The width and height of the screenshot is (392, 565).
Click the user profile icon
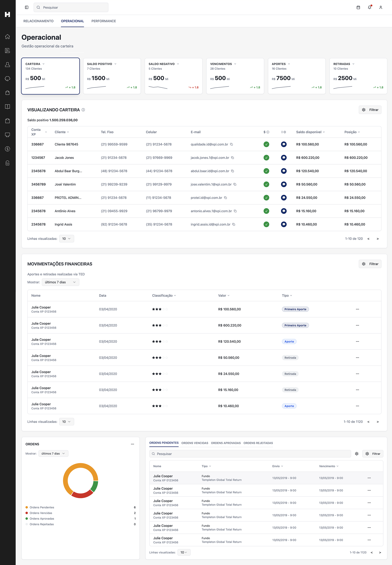381,7
